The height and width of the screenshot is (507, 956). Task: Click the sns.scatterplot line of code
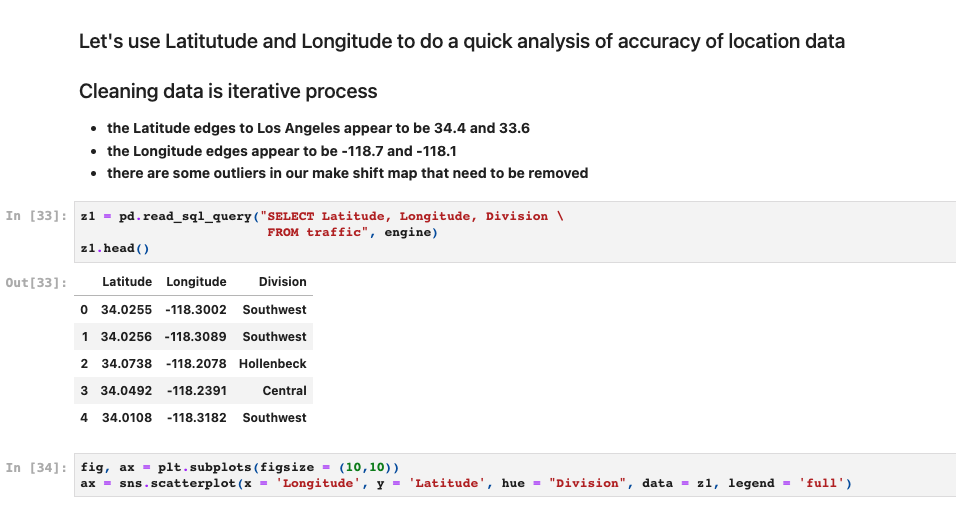click(x=466, y=483)
